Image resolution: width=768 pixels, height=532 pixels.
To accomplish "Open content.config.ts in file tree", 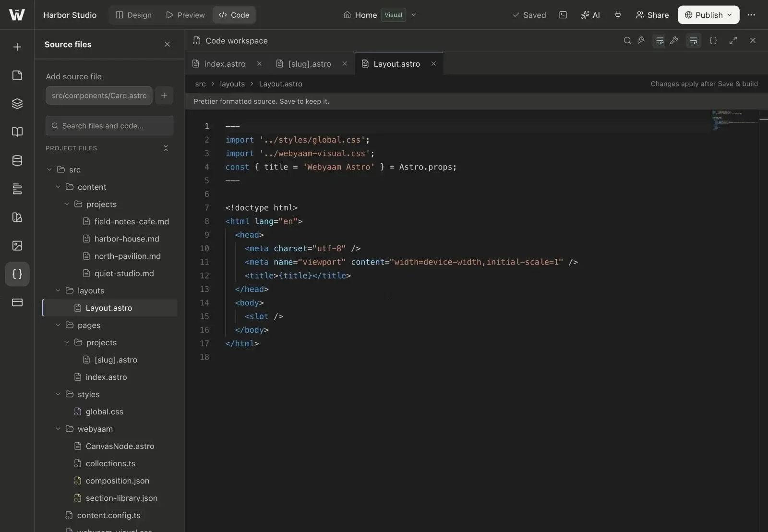I will [x=108, y=515].
